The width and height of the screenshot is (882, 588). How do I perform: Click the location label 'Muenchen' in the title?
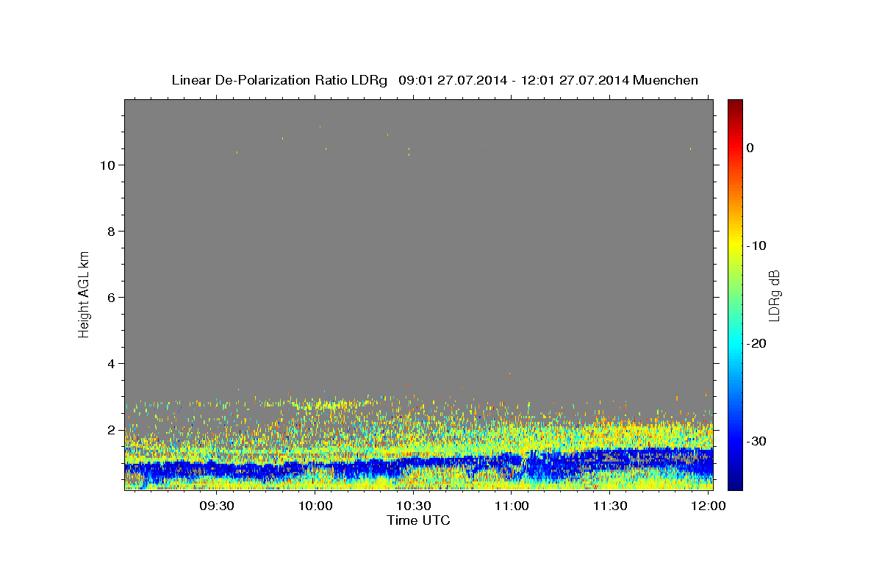[x=665, y=80]
